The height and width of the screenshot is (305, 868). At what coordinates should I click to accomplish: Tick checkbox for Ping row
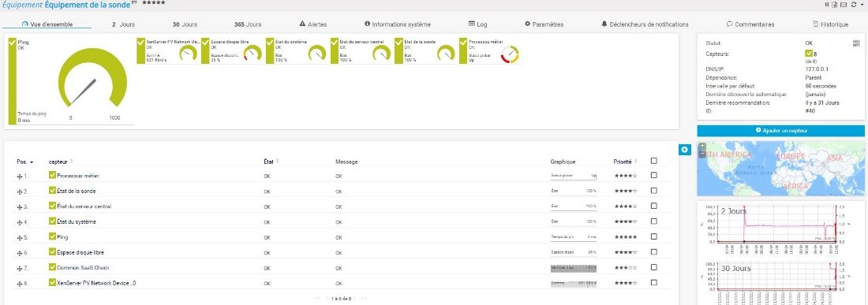point(654,236)
